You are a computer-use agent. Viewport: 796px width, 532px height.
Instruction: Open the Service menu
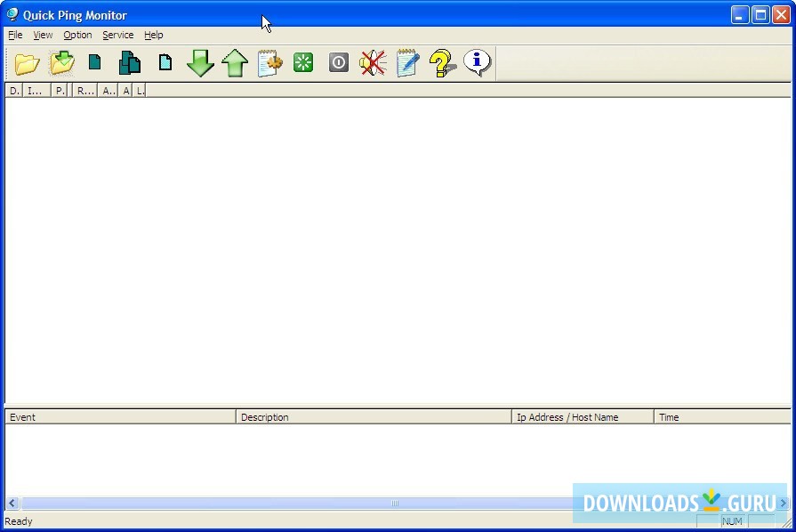tap(117, 35)
